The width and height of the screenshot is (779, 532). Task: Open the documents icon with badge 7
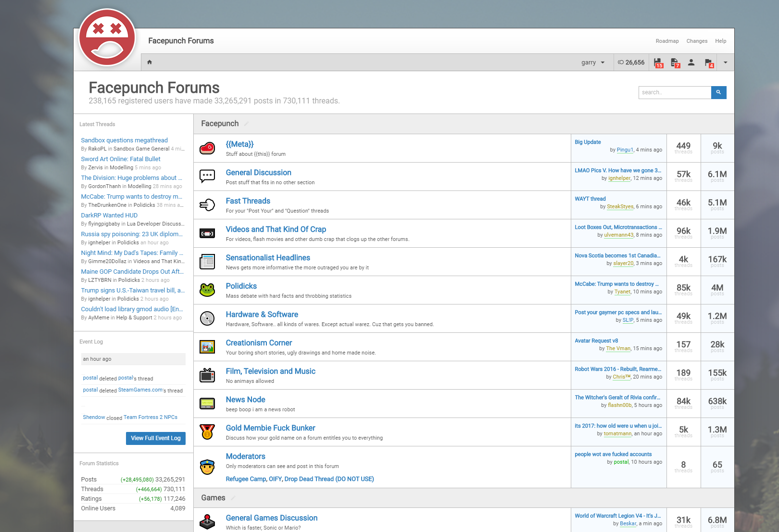point(675,63)
